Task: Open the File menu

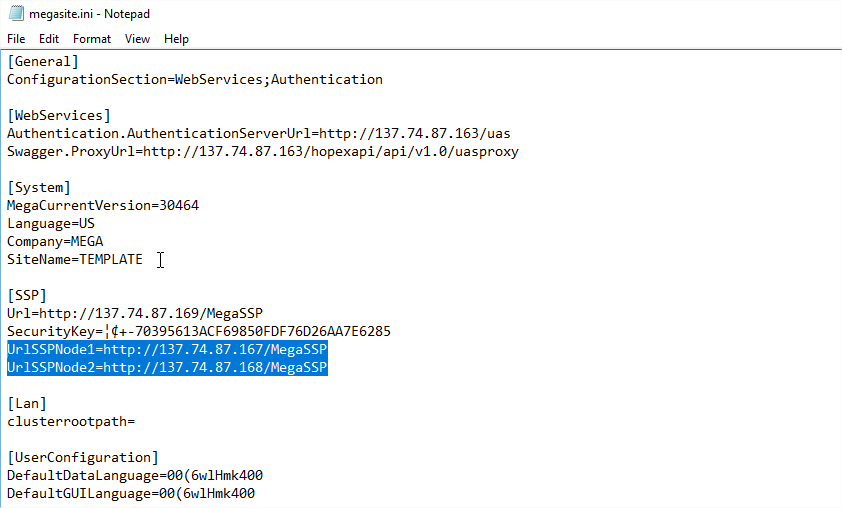Action: (x=16, y=39)
